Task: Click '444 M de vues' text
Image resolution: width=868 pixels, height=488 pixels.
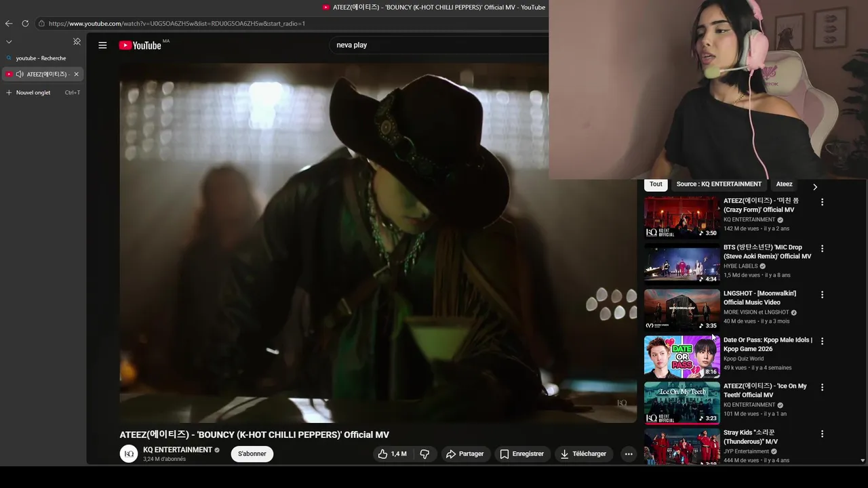Action: [x=741, y=460]
